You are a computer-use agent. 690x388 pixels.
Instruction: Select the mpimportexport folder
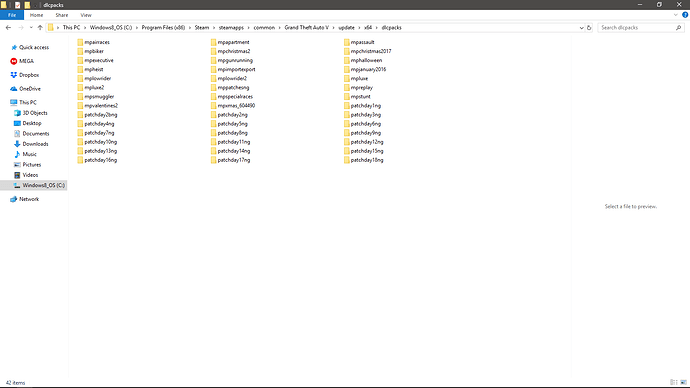pyautogui.click(x=233, y=70)
